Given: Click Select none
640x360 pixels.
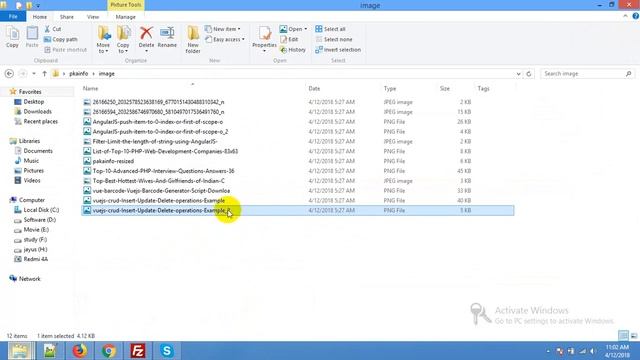Looking at the screenshot, I should tap(334, 39).
